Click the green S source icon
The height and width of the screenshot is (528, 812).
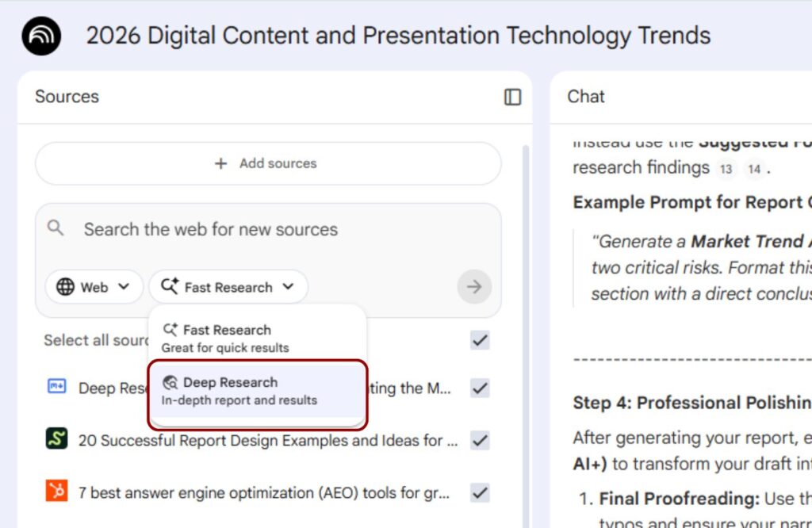56,439
